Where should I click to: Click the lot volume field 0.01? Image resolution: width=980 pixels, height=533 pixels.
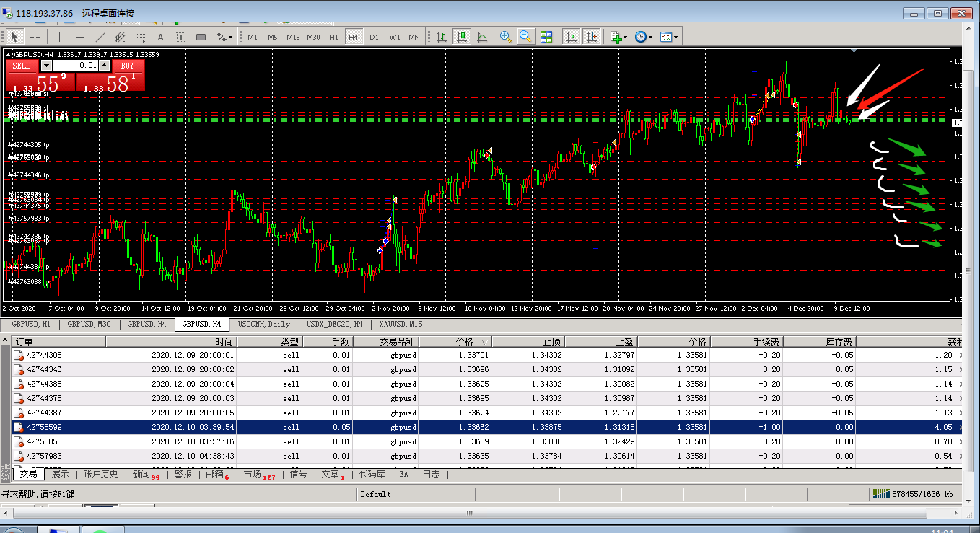[75, 66]
